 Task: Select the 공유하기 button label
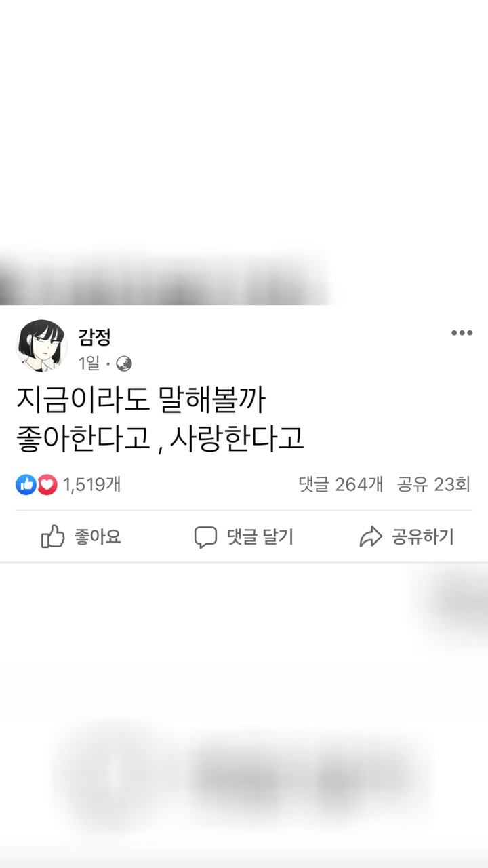tap(423, 537)
